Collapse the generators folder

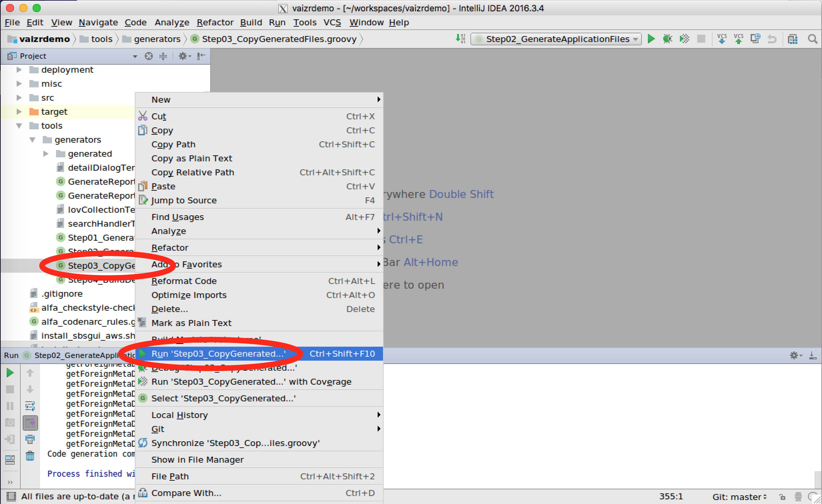[x=32, y=140]
